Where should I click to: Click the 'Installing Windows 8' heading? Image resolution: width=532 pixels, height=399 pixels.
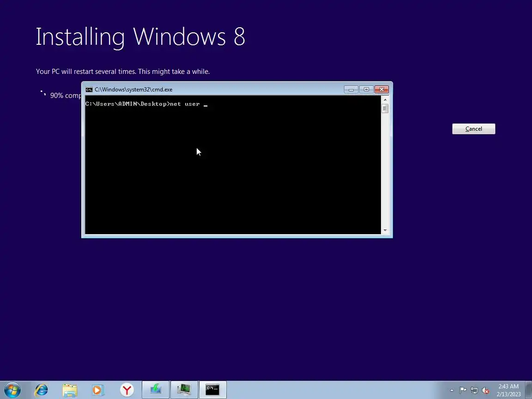[140, 36]
